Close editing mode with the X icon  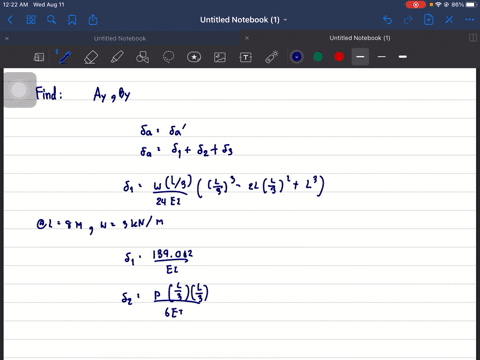[449, 20]
